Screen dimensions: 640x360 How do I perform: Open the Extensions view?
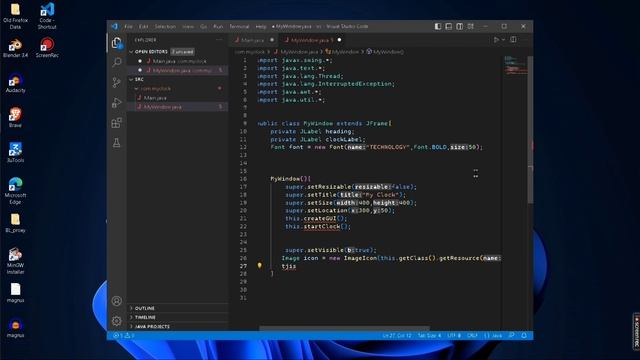click(117, 122)
